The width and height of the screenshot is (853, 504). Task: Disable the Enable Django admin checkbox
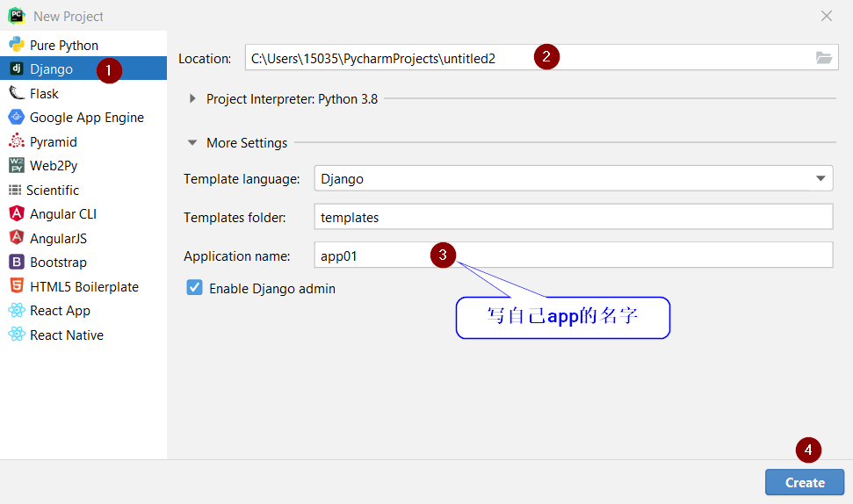(195, 288)
